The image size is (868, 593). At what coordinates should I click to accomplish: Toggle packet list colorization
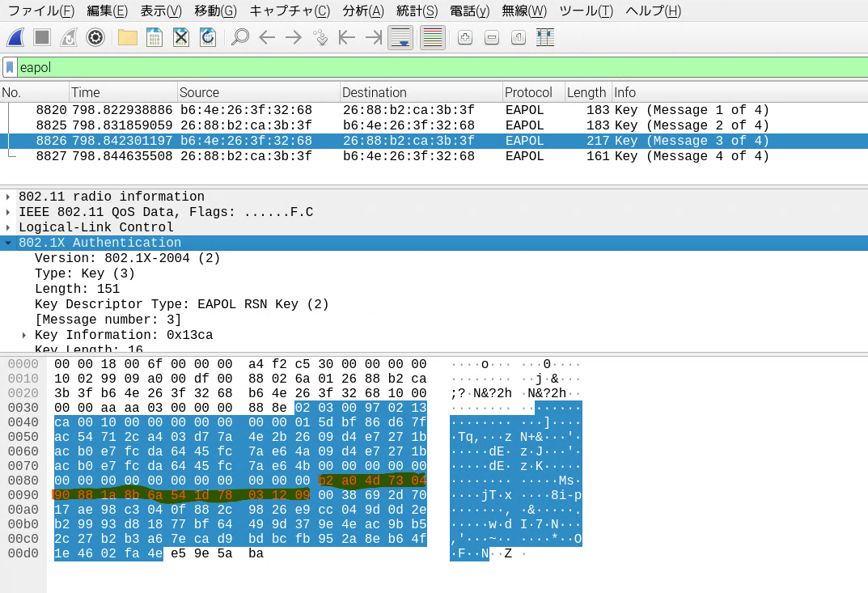[x=432, y=38]
